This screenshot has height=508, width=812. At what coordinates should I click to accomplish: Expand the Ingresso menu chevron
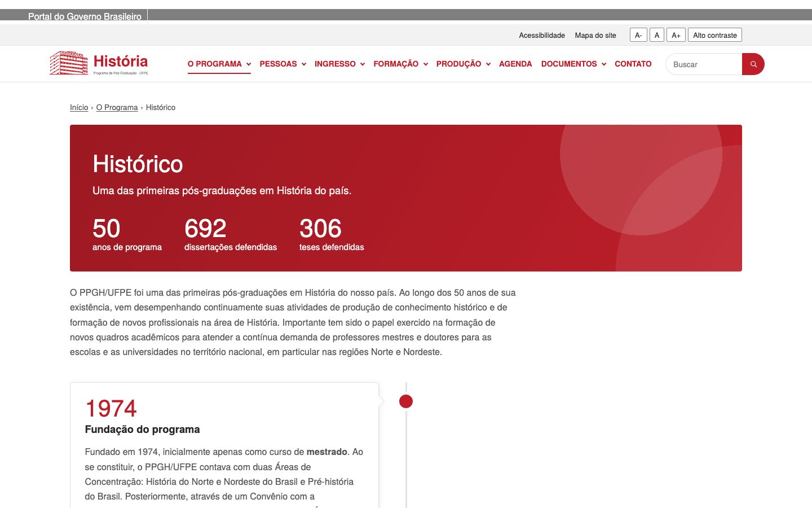coord(363,64)
